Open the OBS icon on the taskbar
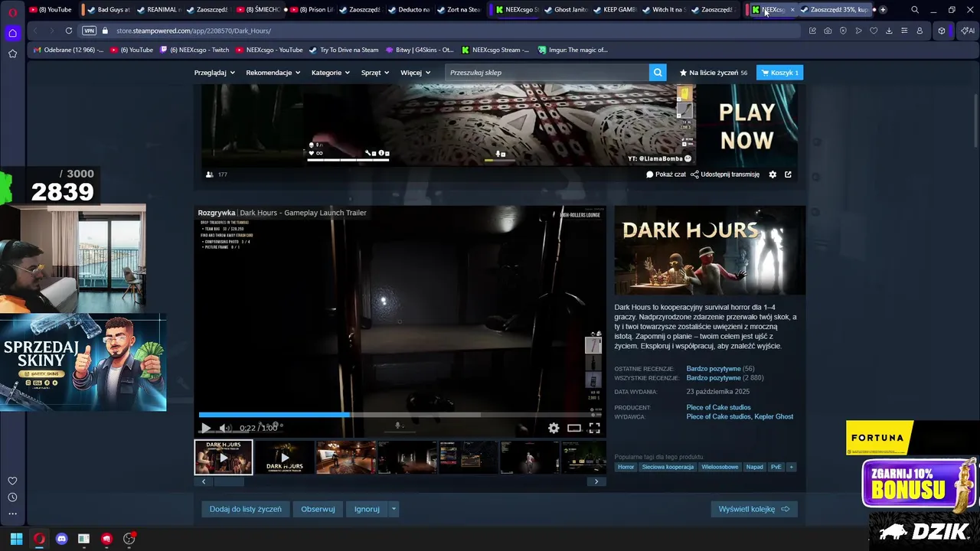 click(129, 539)
